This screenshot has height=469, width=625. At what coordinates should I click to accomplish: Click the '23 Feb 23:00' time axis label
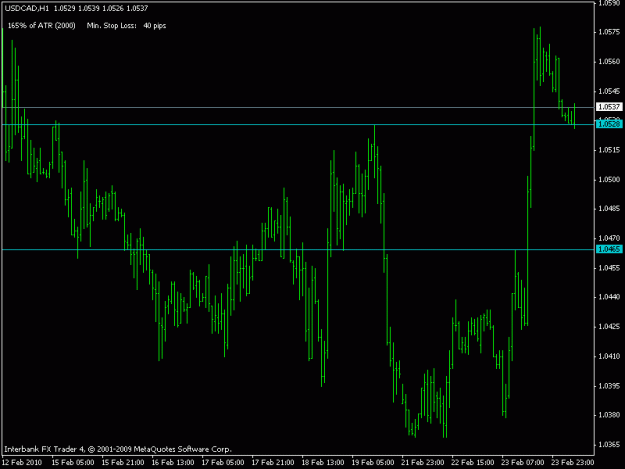(x=572, y=462)
